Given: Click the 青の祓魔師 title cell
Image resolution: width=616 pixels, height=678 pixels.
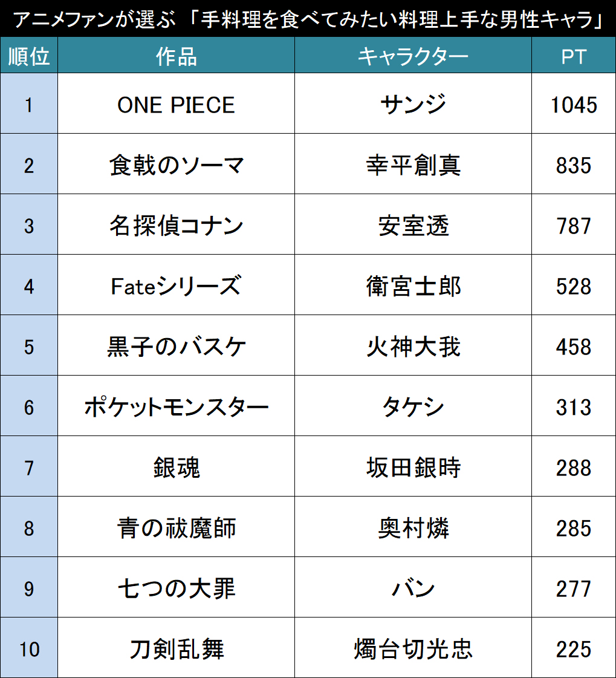Looking at the screenshot, I should tap(177, 527).
